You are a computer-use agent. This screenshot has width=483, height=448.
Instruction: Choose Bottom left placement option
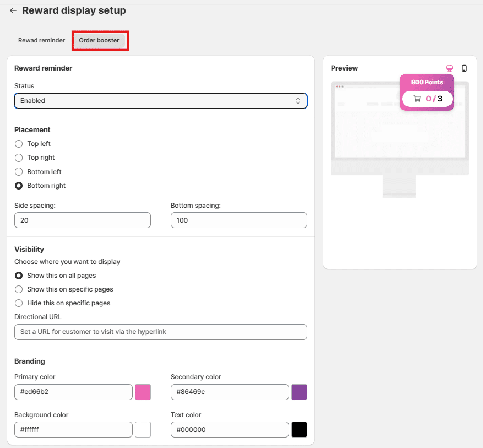(x=19, y=172)
